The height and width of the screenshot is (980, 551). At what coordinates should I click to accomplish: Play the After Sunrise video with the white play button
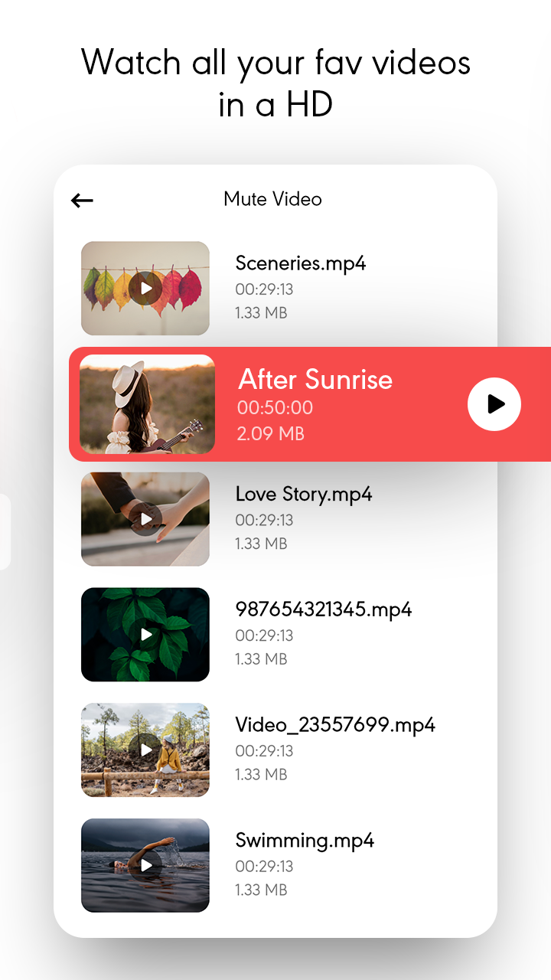[494, 403]
